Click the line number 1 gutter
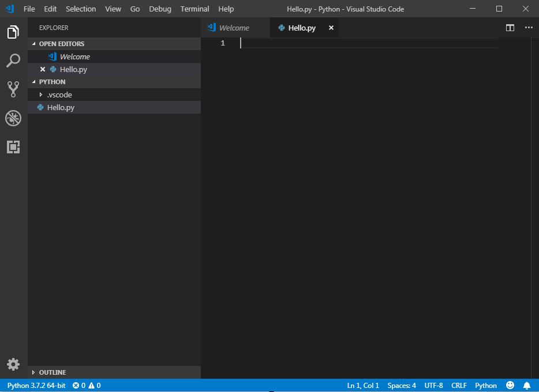 (223, 43)
